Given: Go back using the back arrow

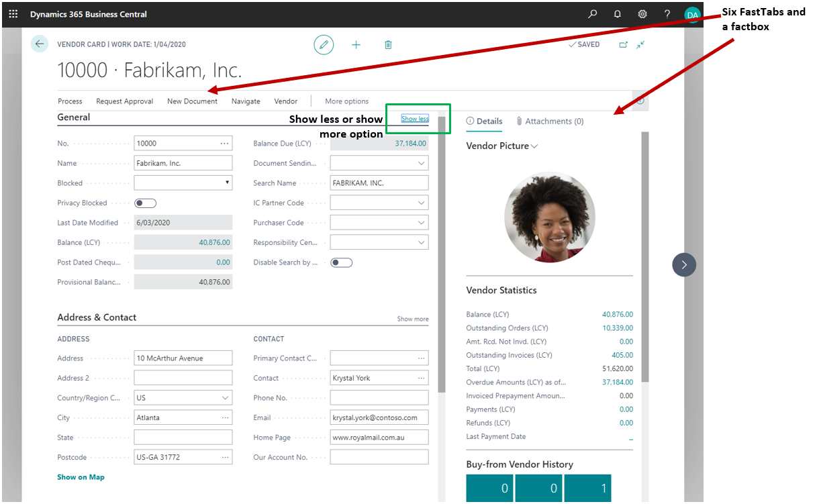Looking at the screenshot, I should pyautogui.click(x=40, y=44).
